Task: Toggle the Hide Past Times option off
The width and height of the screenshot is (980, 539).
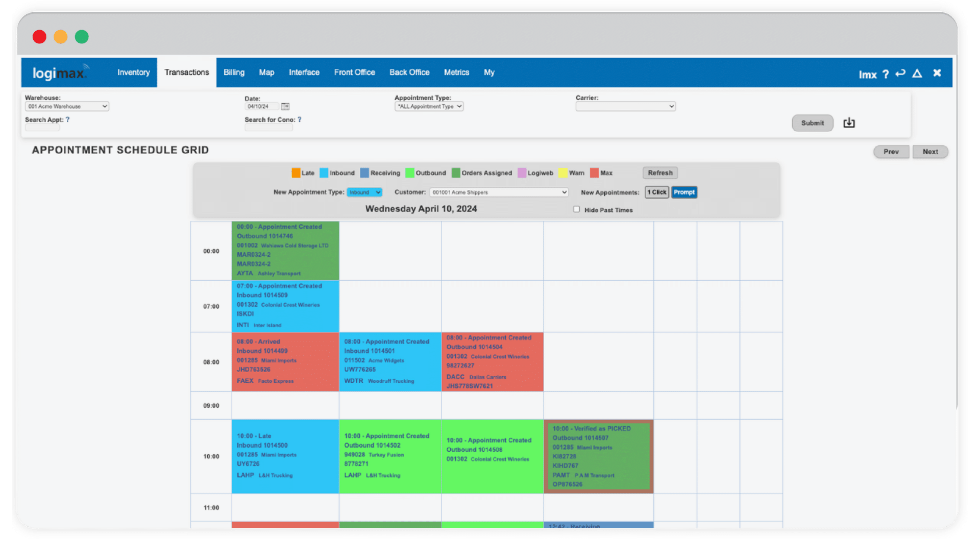Action: [576, 209]
